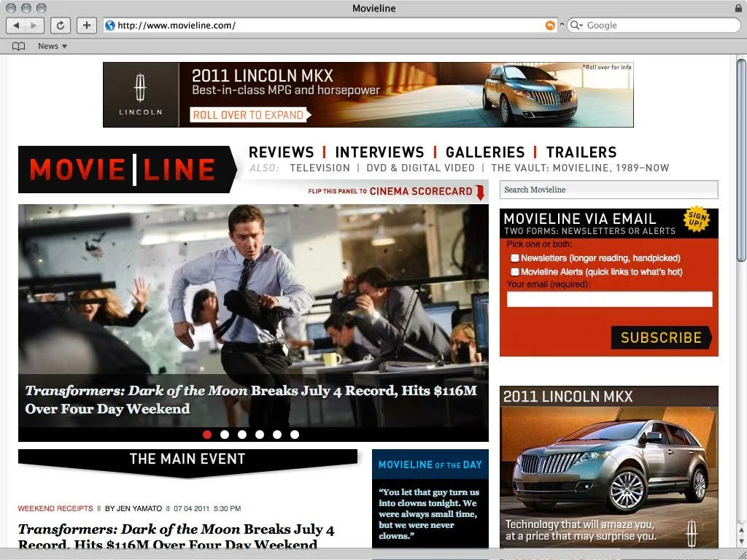Click the Lincoln emblem in the sidebar ad

[x=692, y=533]
